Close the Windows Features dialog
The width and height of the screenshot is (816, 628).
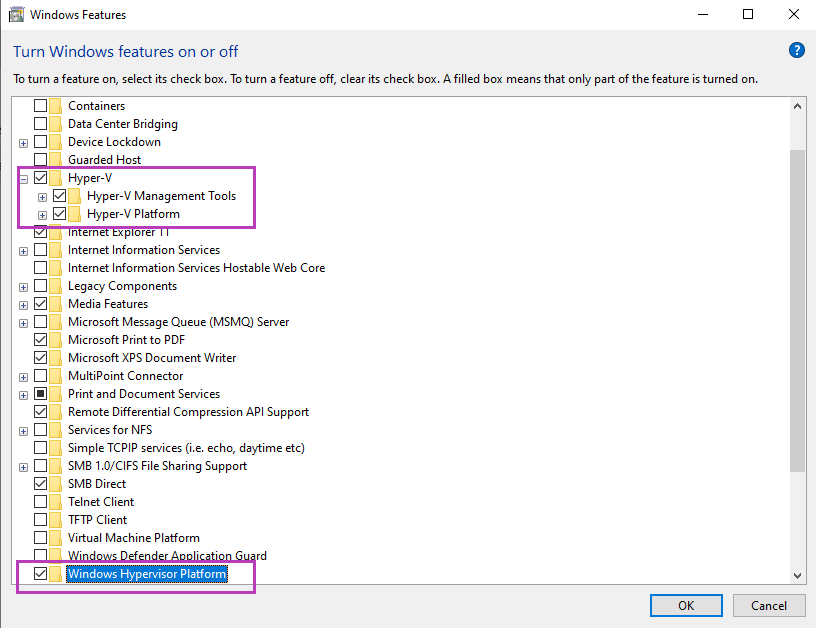tap(794, 15)
